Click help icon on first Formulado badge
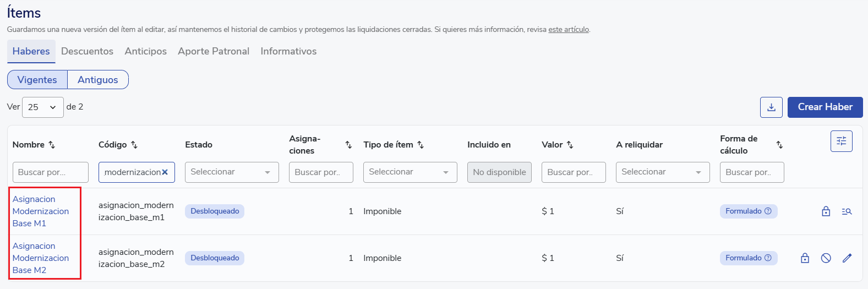 pos(768,211)
